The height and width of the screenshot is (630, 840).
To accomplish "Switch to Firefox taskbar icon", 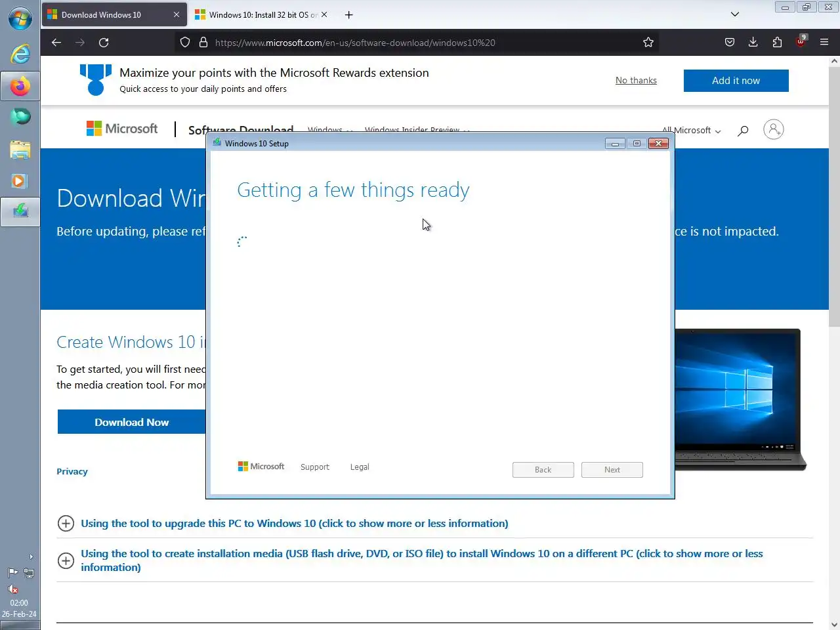I will click(20, 86).
